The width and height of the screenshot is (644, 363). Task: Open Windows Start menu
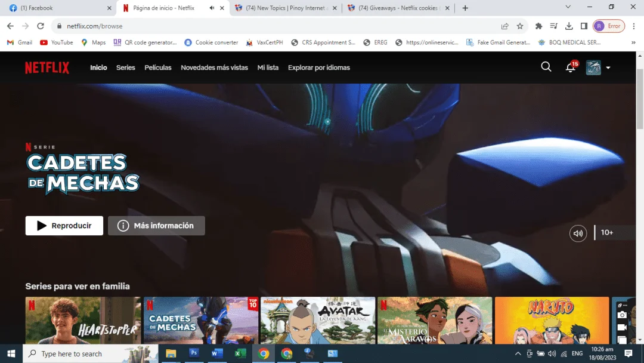click(x=11, y=353)
